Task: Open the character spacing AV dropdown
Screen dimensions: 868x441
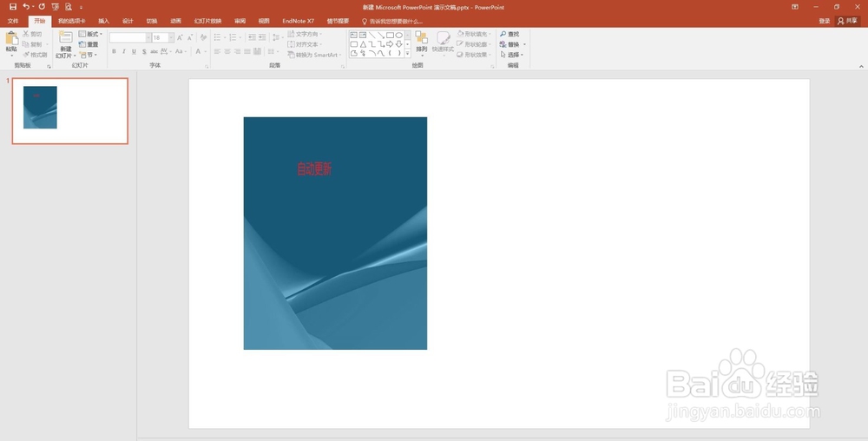Action: click(x=166, y=51)
